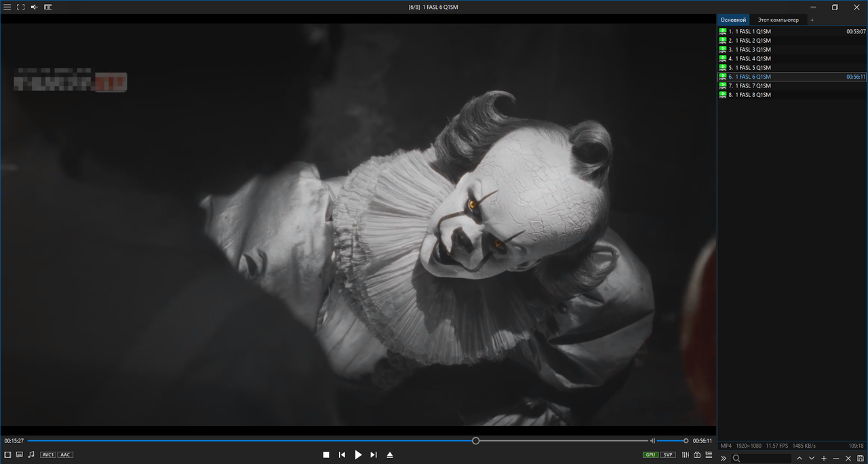Image resolution: width=868 pixels, height=464 pixels.
Task: Click the video display area to pause
Action: pyautogui.click(x=358, y=224)
